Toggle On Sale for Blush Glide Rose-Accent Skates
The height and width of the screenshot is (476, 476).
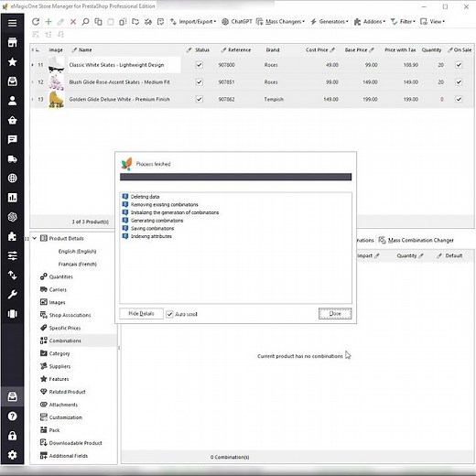pyautogui.click(x=459, y=81)
